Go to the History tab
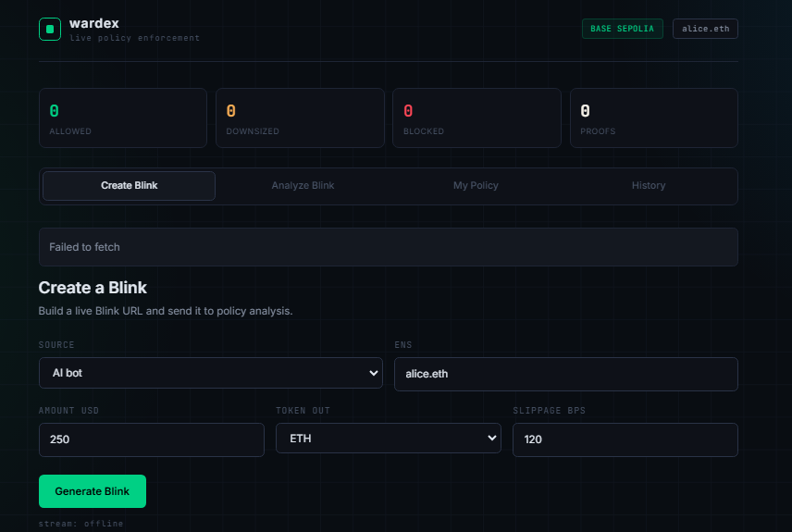The image size is (792, 532). tap(649, 185)
